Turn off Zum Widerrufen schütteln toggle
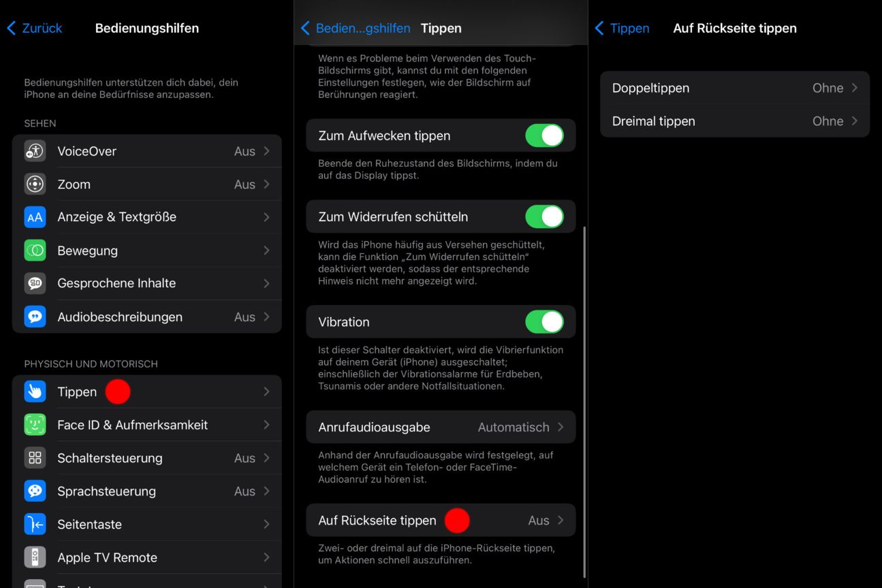Image resolution: width=882 pixels, height=588 pixels. 544,217
